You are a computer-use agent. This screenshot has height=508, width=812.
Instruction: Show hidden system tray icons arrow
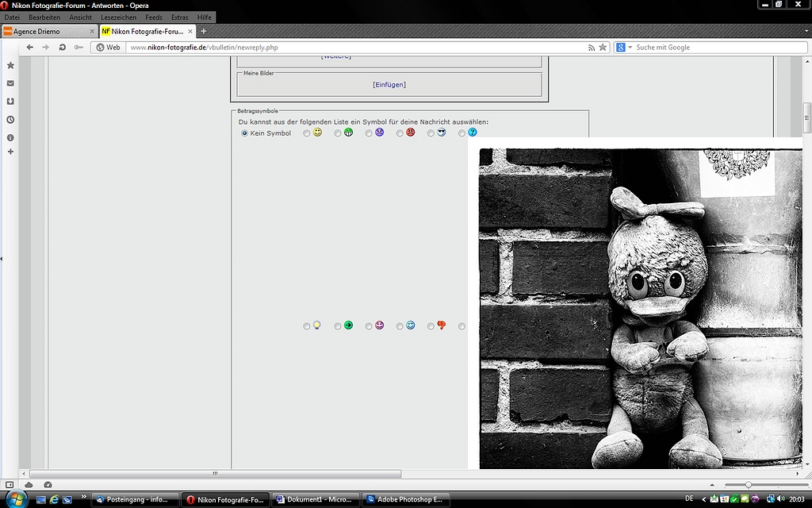tap(704, 498)
